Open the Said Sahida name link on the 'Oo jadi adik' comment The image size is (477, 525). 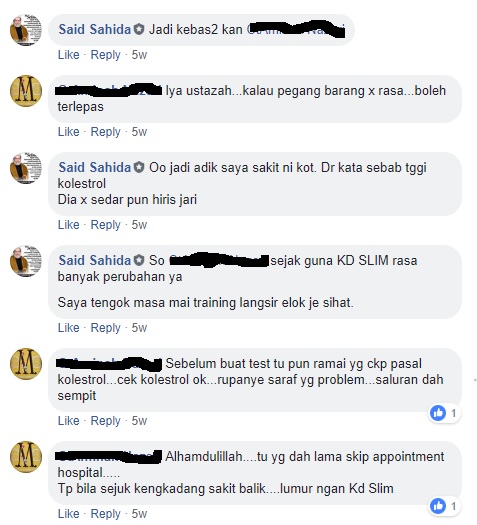click(x=95, y=167)
